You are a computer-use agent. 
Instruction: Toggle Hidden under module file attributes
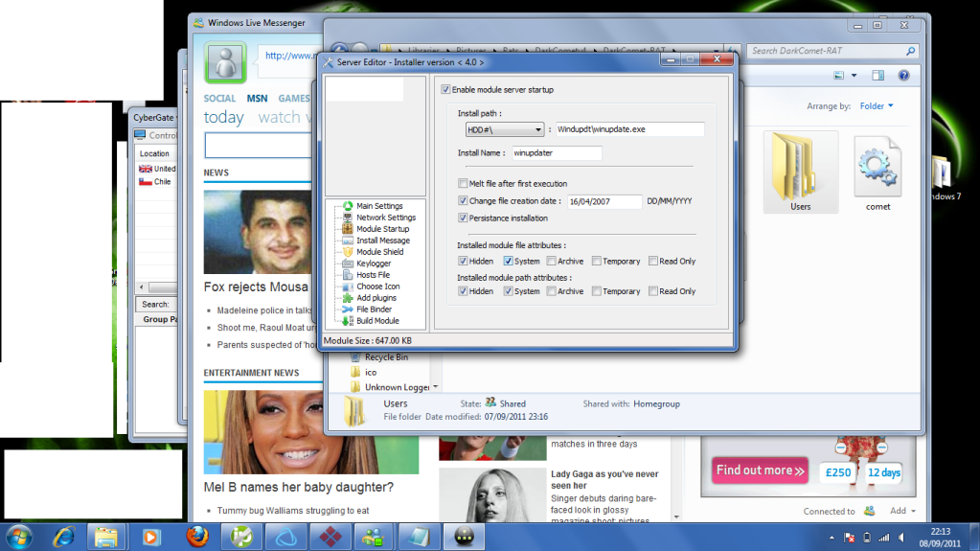[463, 261]
